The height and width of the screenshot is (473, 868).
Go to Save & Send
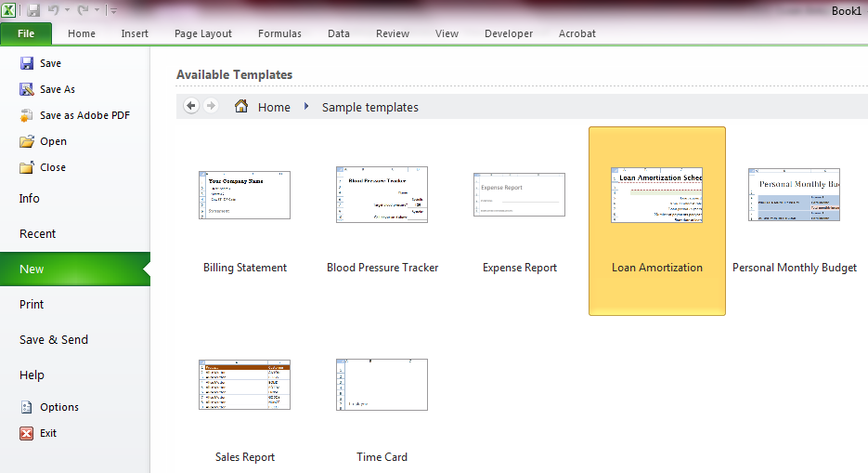tap(54, 339)
